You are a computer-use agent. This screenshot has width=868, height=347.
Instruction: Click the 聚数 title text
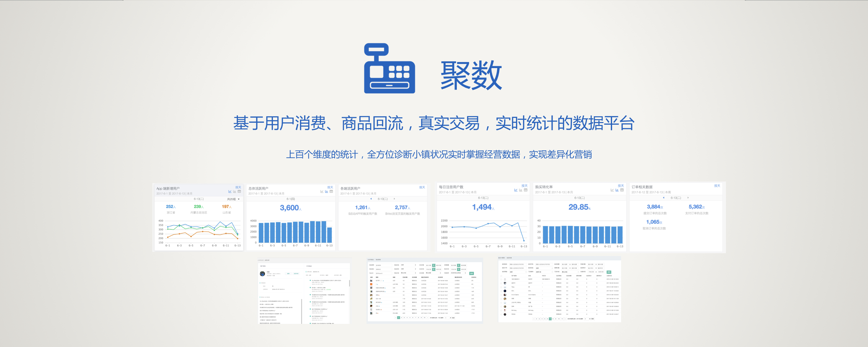pos(471,75)
